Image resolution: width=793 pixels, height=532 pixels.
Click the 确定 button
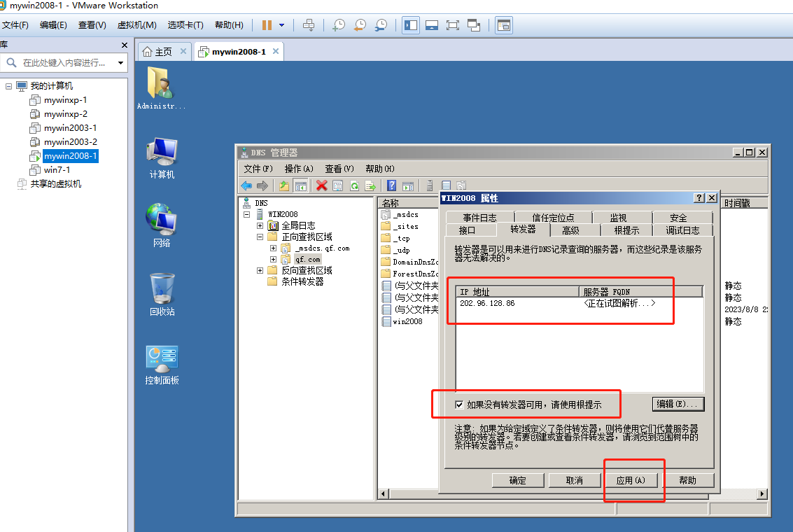[x=518, y=480]
